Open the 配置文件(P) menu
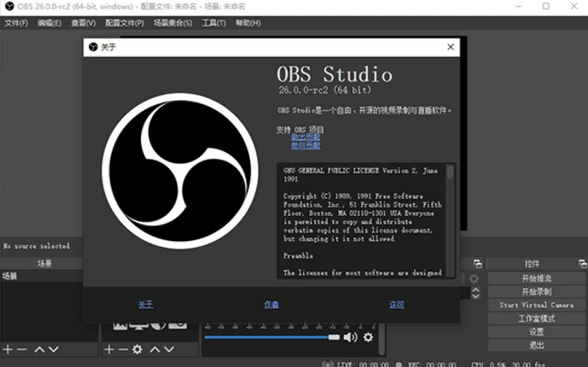 124,24
